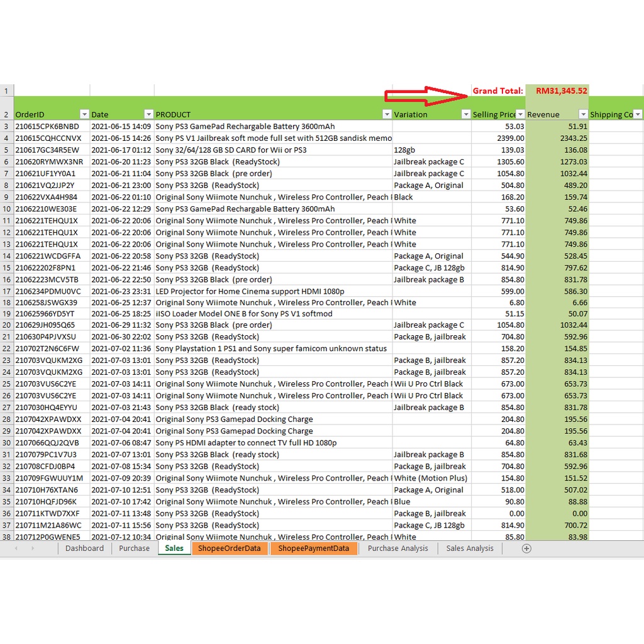Select order cell 210630P4PJVXSU
Image resolution: width=644 pixels, height=644 pixels.
[52, 337]
